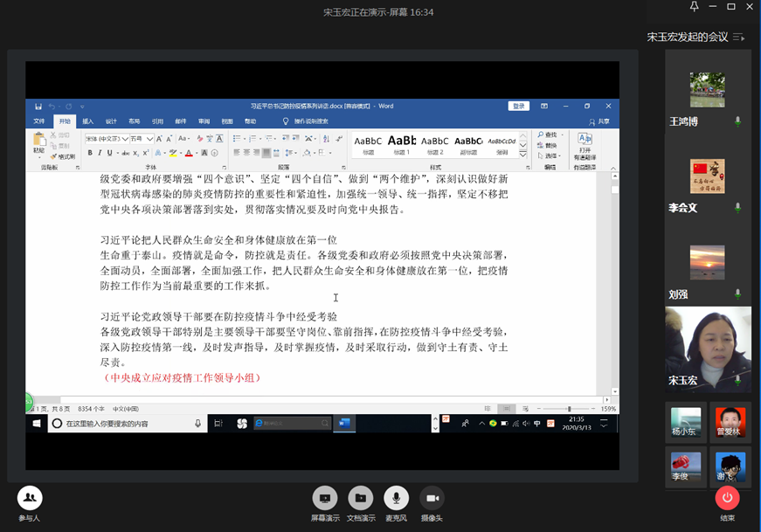Click the 共享 share button in Word
This screenshot has height=532, width=761.
599,121
